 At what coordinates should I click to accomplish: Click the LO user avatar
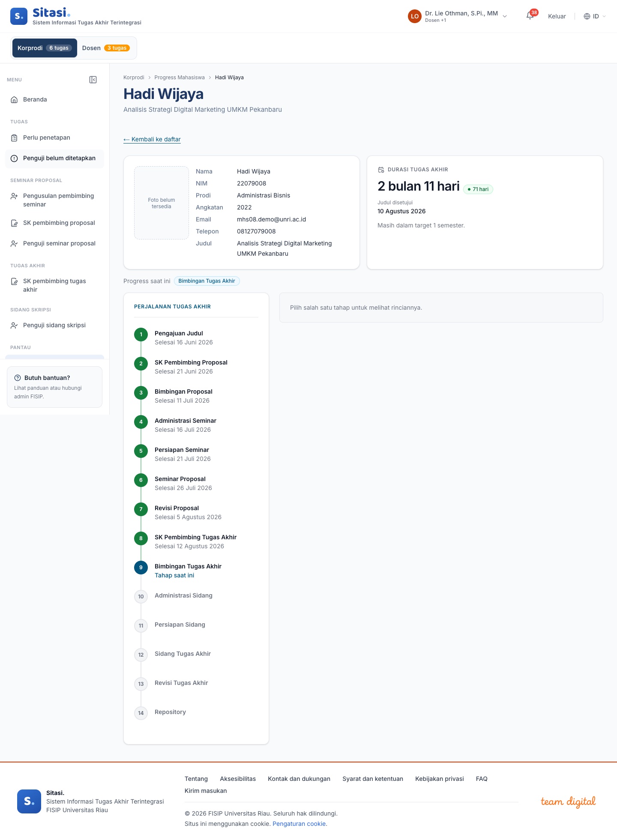tap(415, 16)
